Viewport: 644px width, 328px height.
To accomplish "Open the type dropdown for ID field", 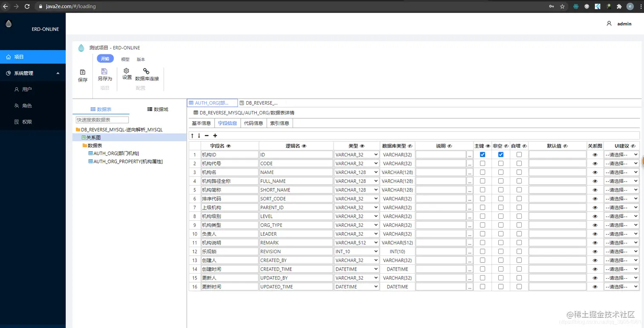I will click(x=356, y=155).
